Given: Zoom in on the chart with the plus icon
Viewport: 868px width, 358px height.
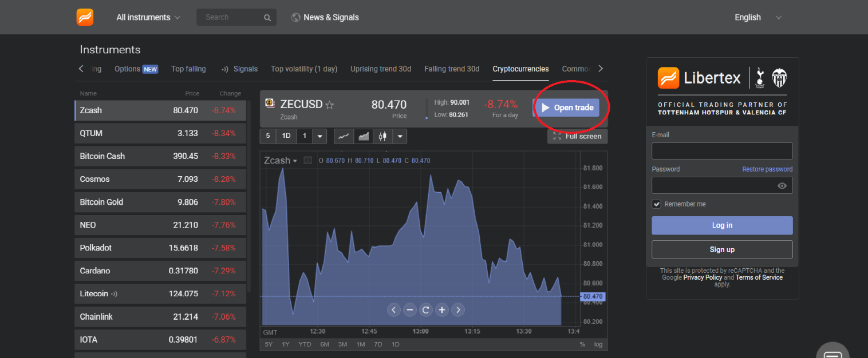Looking at the screenshot, I should coord(441,309).
